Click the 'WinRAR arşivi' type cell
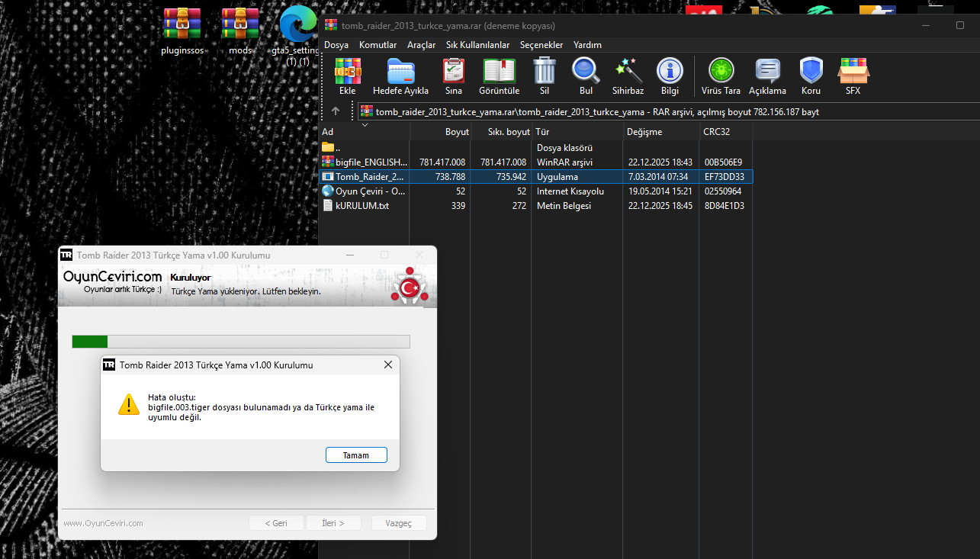This screenshot has width=980, height=559. (564, 162)
